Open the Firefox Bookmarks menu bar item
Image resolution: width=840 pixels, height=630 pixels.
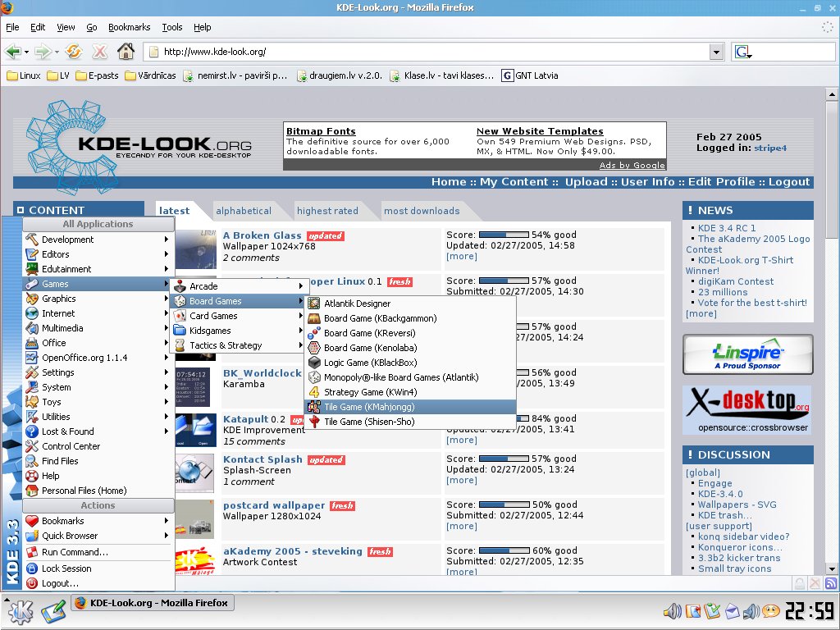(x=129, y=27)
